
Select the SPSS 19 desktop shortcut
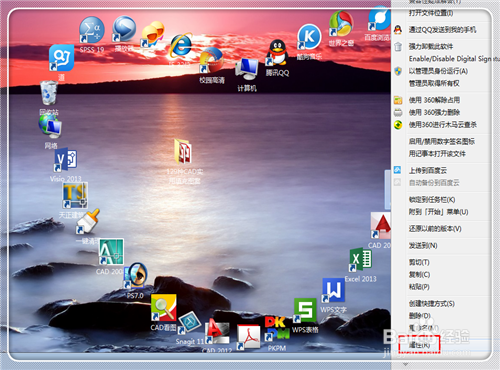click(92, 35)
